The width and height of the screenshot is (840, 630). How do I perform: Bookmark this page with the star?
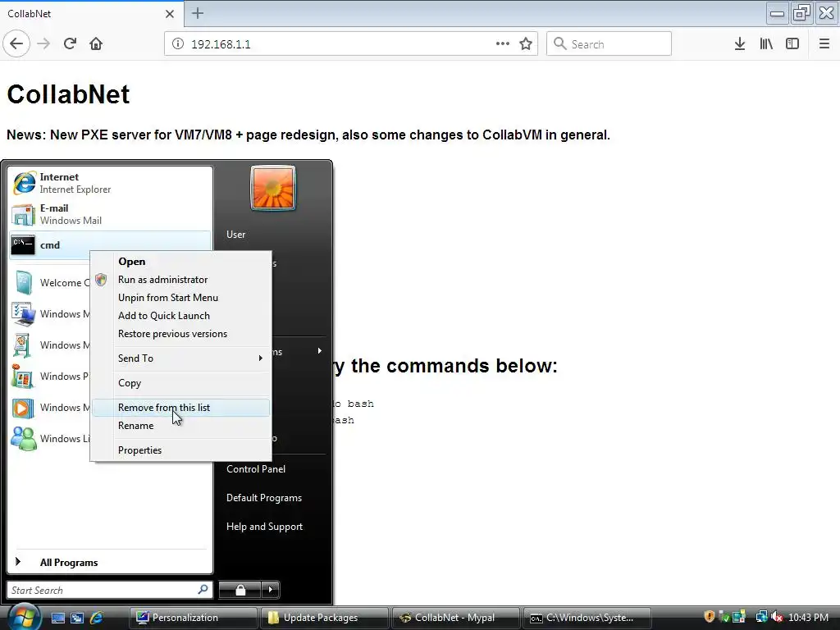tap(526, 44)
